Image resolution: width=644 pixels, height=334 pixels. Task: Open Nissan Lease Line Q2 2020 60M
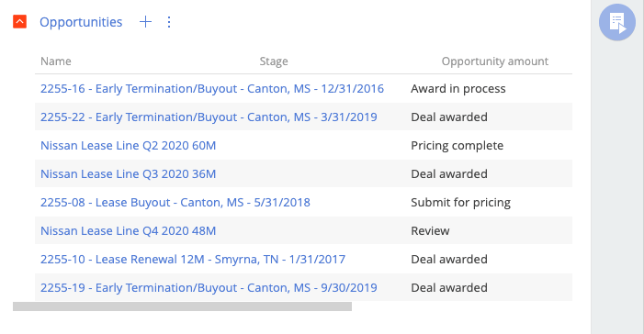pos(128,145)
